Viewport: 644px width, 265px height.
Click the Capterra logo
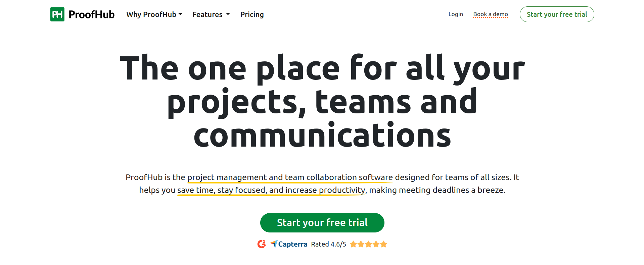[288, 244]
